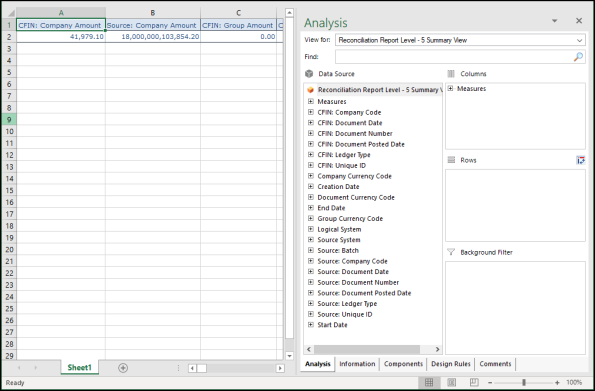595x391 pixels.
Task: Expand CFIN: Company Code
Action: [310, 112]
